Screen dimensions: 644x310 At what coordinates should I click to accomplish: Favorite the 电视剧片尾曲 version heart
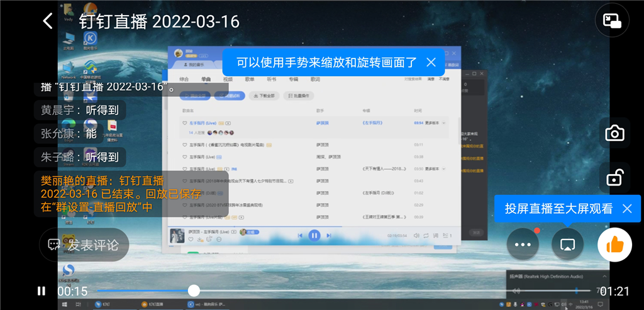184,145
